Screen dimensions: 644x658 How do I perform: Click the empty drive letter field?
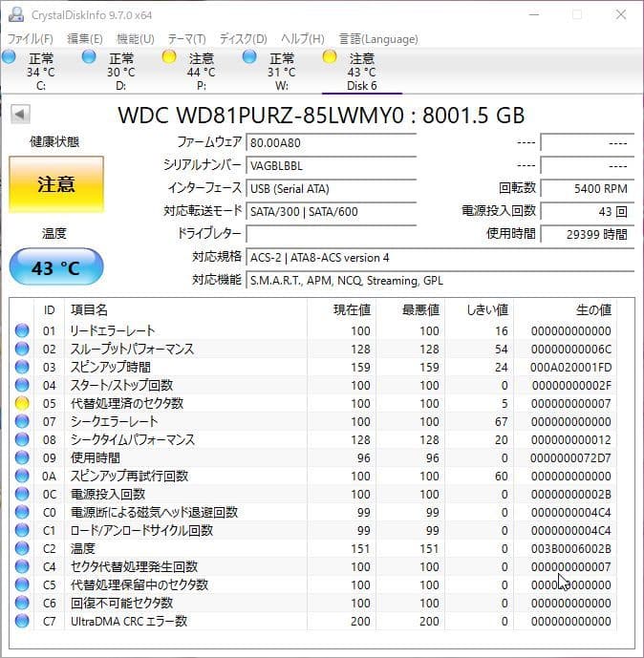tap(332, 234)
